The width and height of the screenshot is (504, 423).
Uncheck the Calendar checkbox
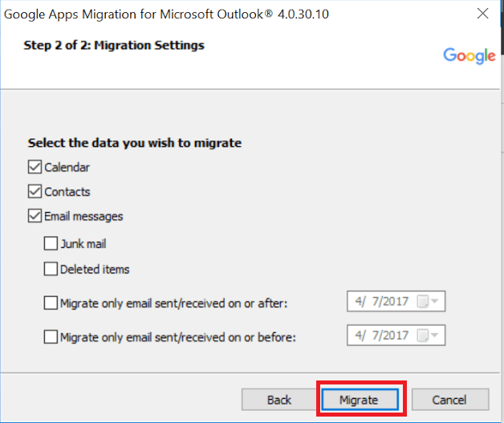tap(35, 168)
